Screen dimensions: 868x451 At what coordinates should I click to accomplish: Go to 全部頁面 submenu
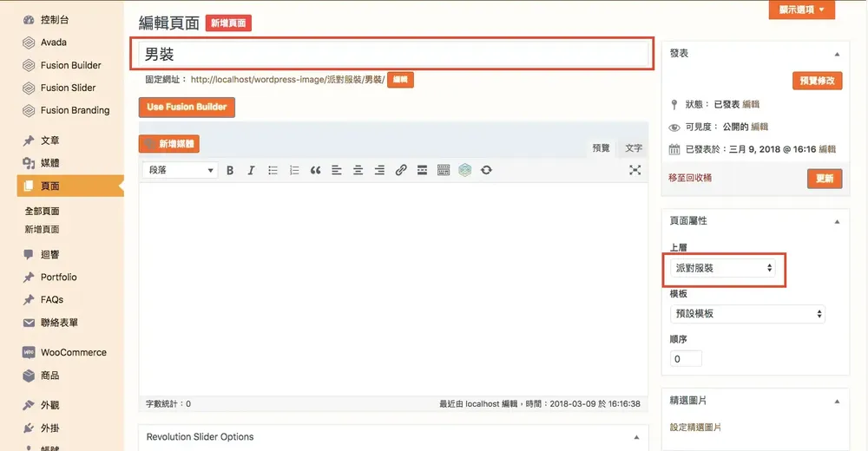[42, 211]
